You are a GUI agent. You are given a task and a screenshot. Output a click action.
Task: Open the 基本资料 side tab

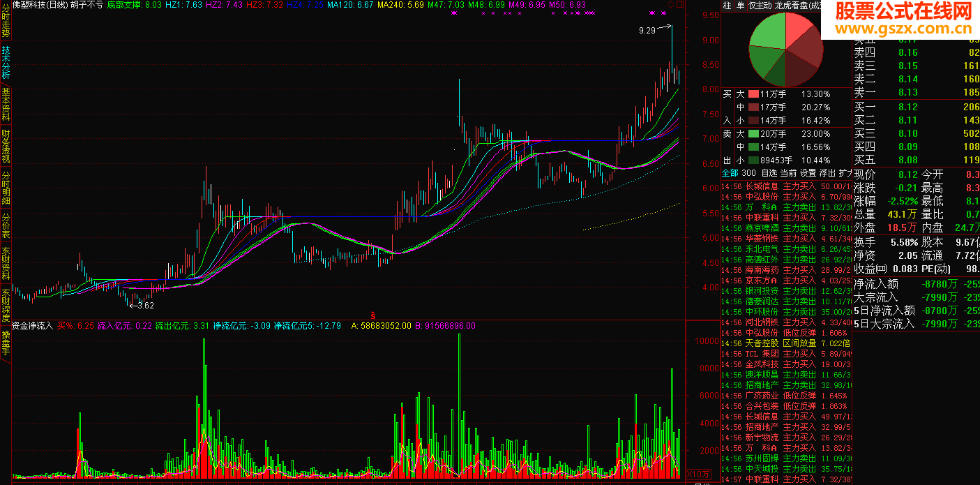[x=6, y=105]
